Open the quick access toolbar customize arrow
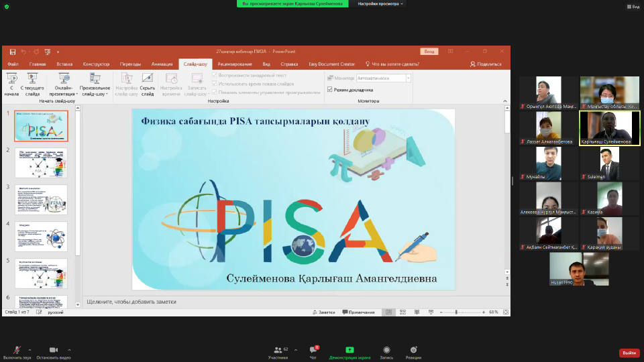This screenshot has height=362, width=644. pyautogui.click(x=58, y=52)
